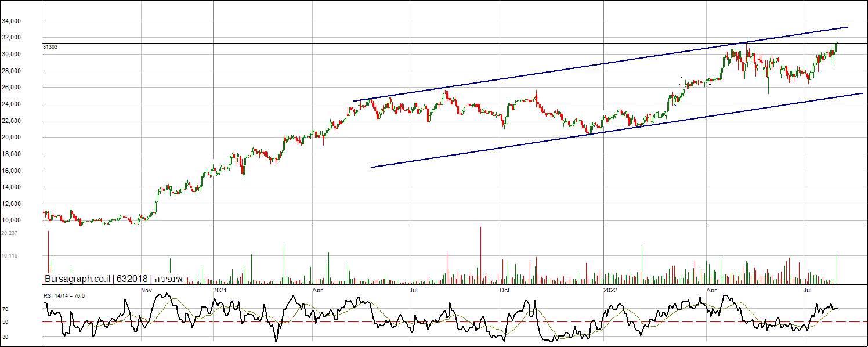Click the 10,000 price axis label
Screen dimensions: 868x347
click(x=27, y=221)
